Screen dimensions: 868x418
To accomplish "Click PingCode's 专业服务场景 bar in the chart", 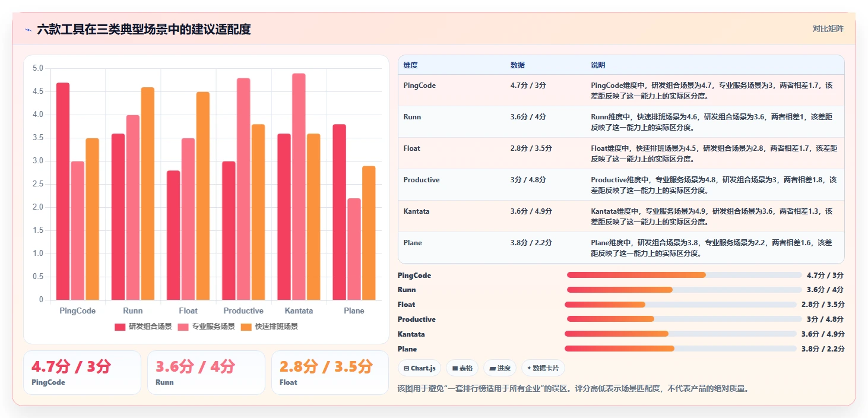I will click(78, 230).
